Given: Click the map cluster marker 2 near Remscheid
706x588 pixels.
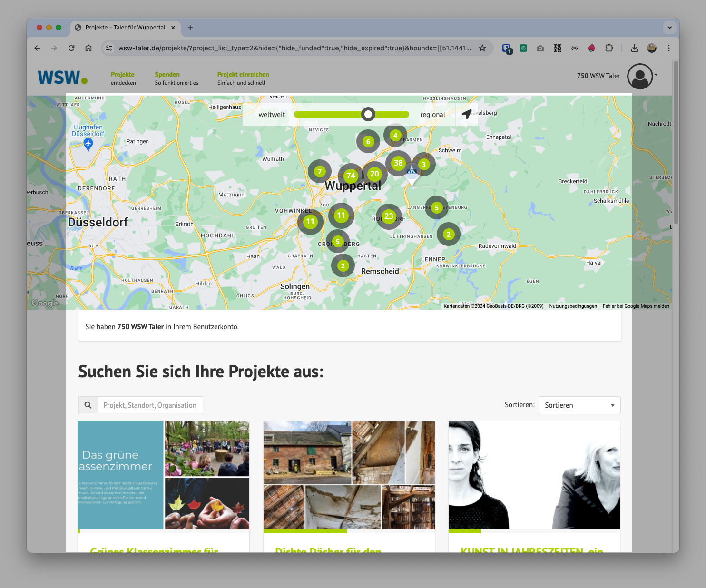Looking at the screenshot, I should coord(343,266).
